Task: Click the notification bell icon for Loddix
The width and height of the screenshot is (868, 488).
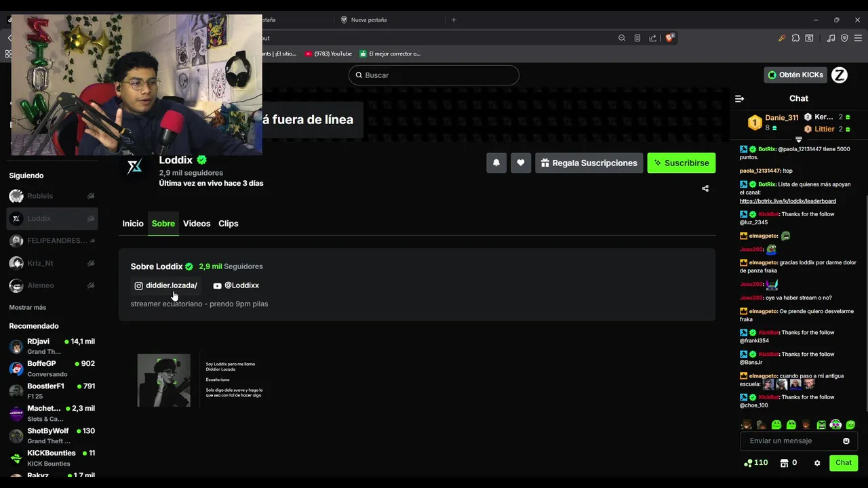Action: (x=496, y=163)
